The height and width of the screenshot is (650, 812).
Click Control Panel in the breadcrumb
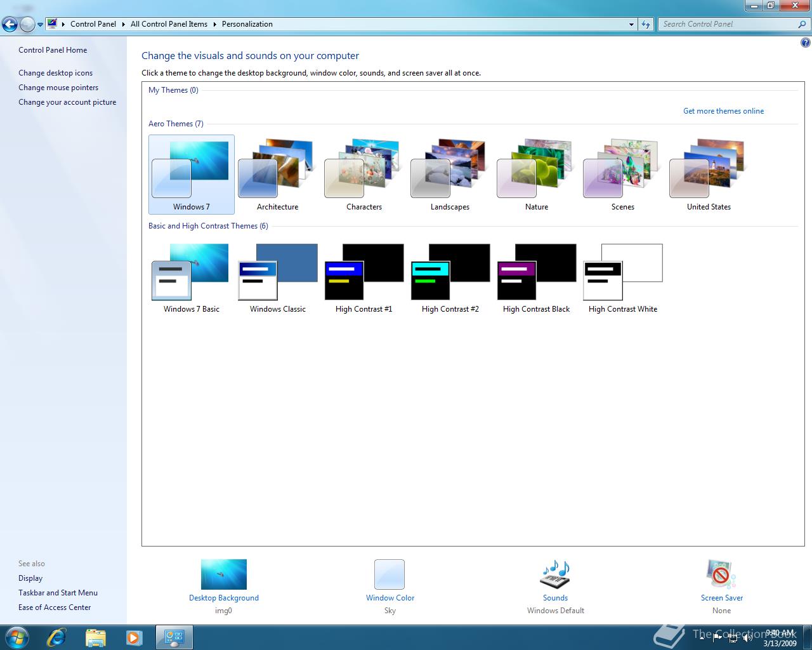coord(93,24)
